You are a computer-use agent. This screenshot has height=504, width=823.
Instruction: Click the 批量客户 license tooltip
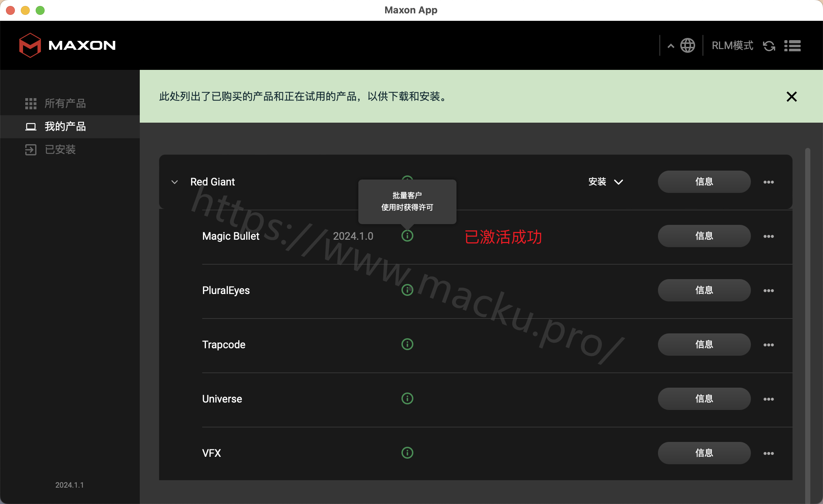click(x=407, y=201)
